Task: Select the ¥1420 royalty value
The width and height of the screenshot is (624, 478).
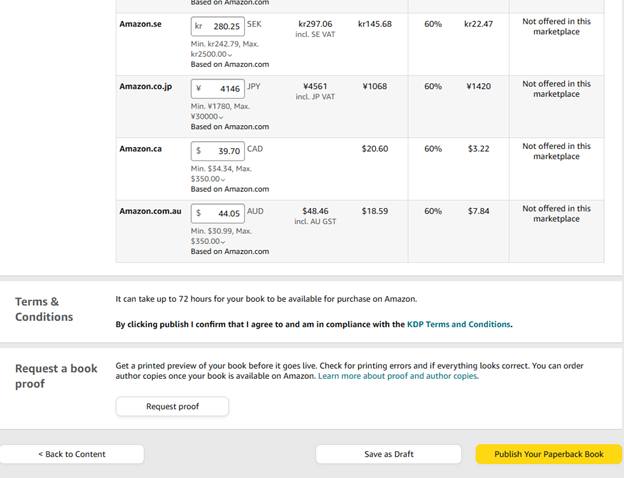Action: [478, 86]
